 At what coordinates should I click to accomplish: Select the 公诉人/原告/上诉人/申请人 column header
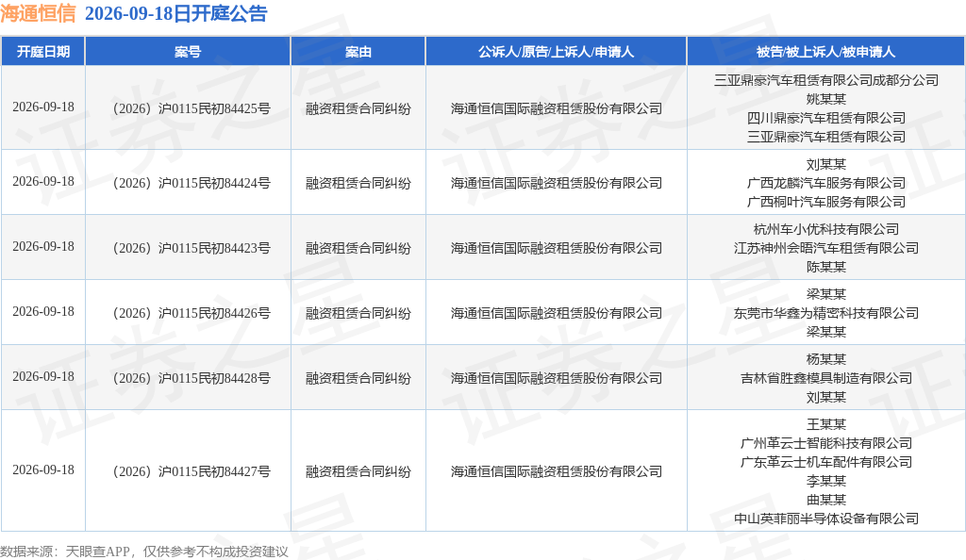pyautogui.click(x=556, y=52)
